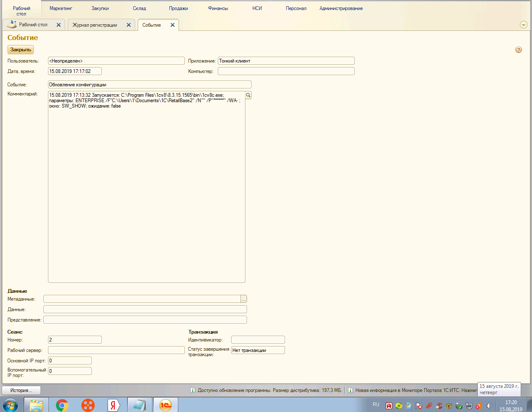Open Action Center flag tray icon
This screenshot has width=532, height=412.
[419, 406]
